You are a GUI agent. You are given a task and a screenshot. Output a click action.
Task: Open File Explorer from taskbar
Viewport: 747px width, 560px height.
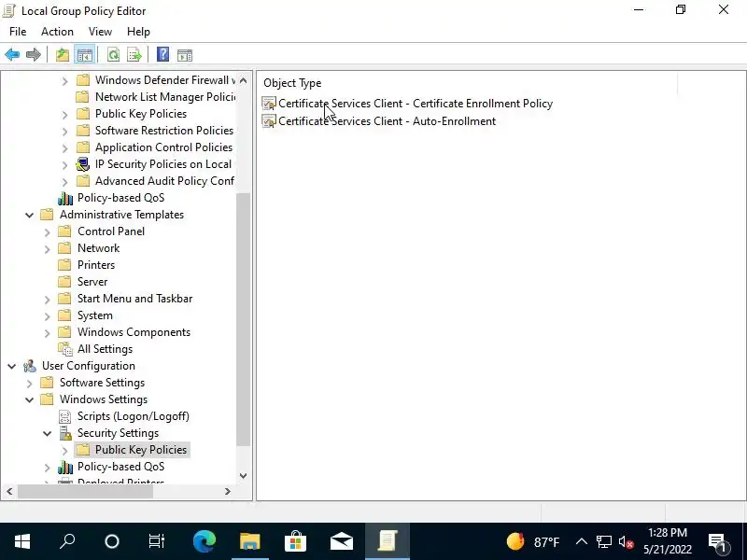[x=250, y=541]
